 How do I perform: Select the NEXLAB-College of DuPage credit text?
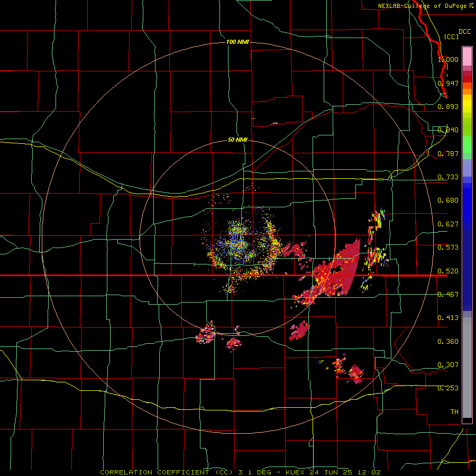pyautogui.click(x=423, y=6)
